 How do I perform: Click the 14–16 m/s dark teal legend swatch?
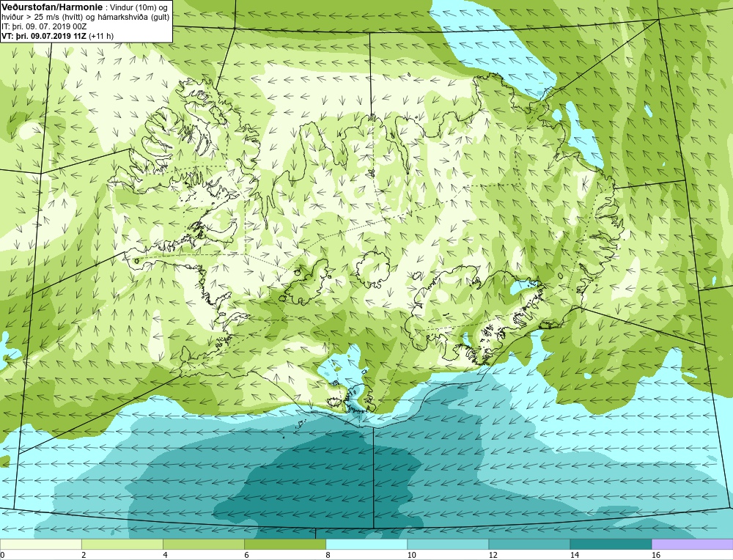coord(610,544)
